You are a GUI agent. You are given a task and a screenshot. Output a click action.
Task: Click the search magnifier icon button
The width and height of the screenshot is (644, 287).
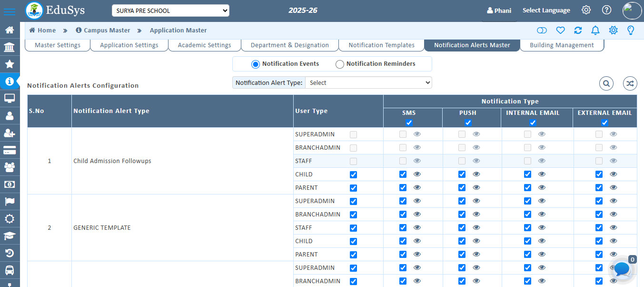pos(606,83)
